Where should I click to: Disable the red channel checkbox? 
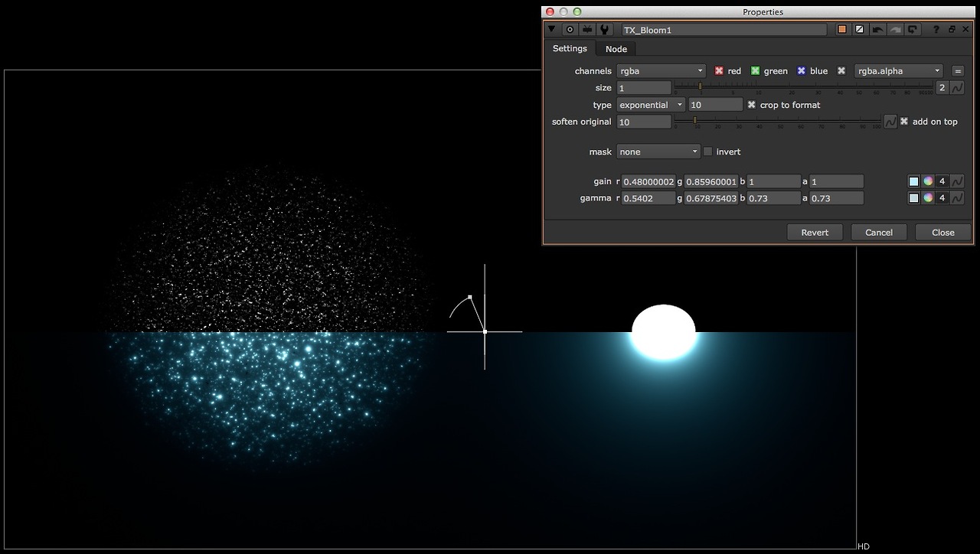click(x=719, y=71)
